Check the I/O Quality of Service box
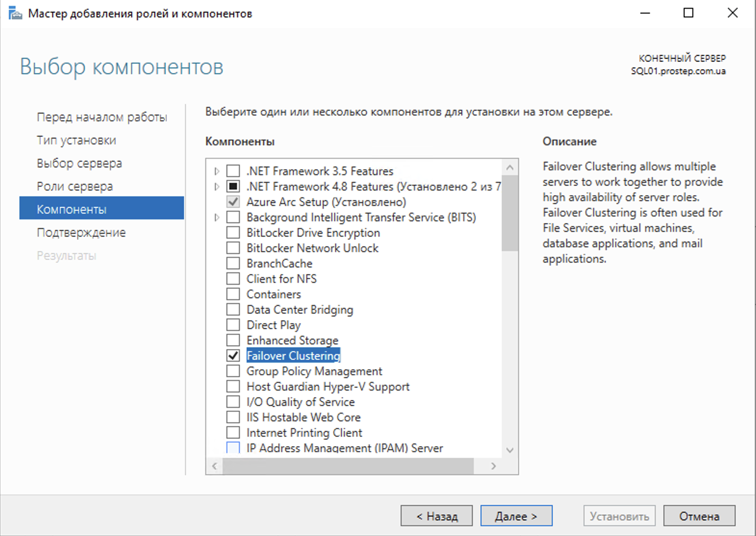 point(233,402)
